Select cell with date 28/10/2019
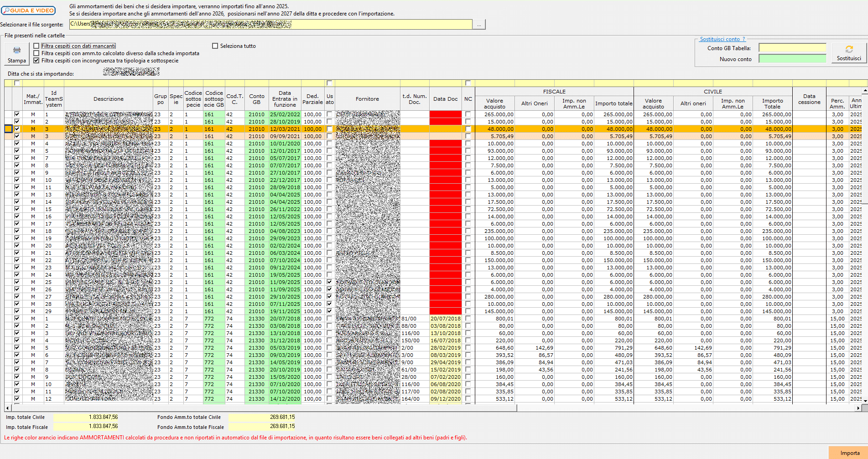 coord(285,122)
